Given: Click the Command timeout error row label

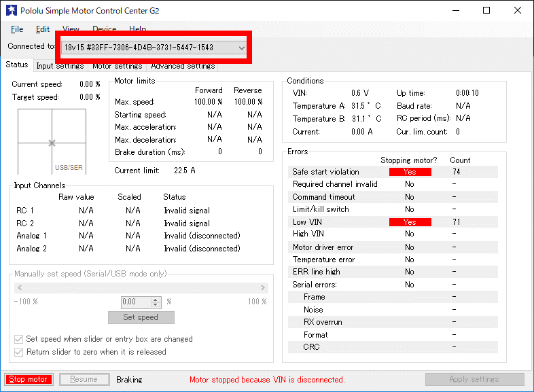Looking at the screenshot, I should pyautogui.click(x=323, y=197).
